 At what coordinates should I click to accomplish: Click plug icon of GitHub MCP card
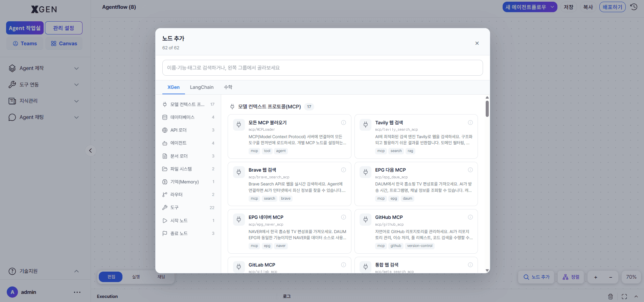pyautogui.click(x=365, y=219)
